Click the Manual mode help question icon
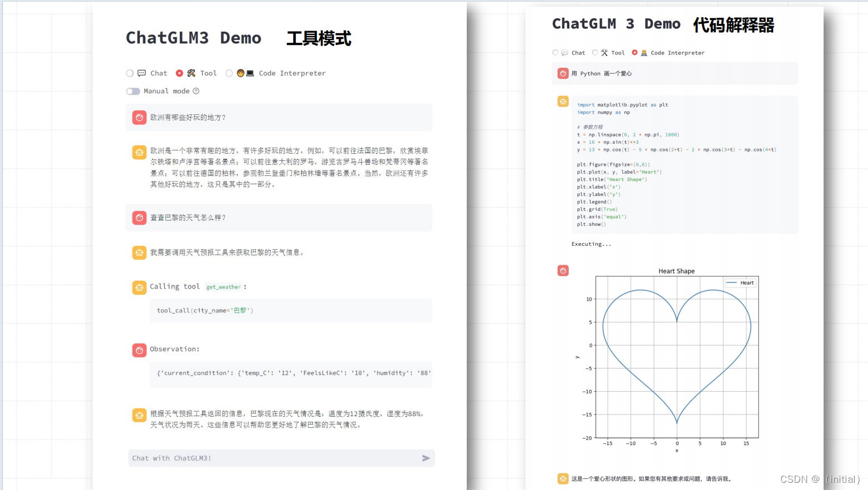868x490 pixels. pyautogui.click(x=196, y=91)
